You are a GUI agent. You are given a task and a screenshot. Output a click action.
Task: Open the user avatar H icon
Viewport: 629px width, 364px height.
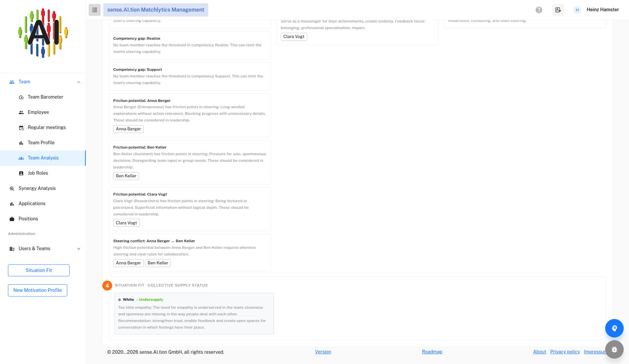point(577,10)
